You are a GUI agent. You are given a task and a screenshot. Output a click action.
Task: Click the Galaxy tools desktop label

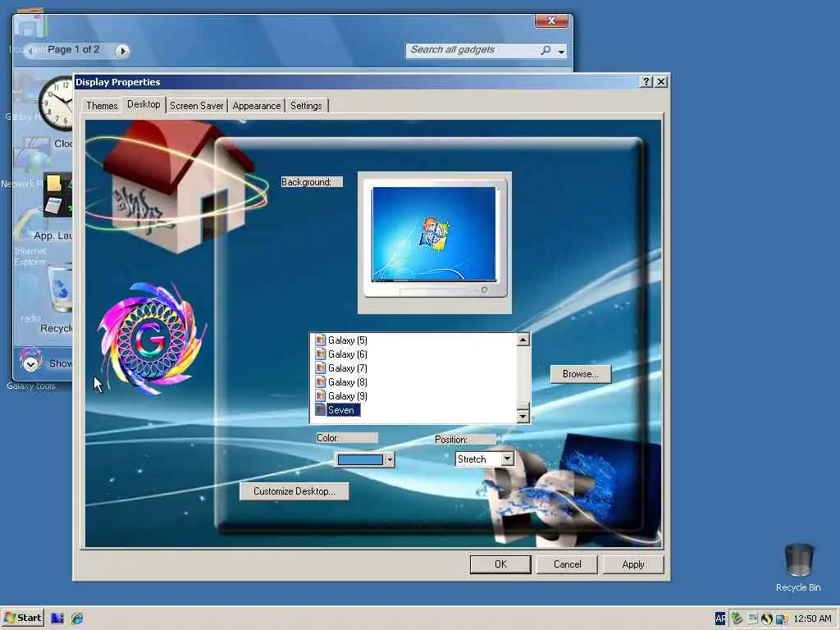[31, 386]
